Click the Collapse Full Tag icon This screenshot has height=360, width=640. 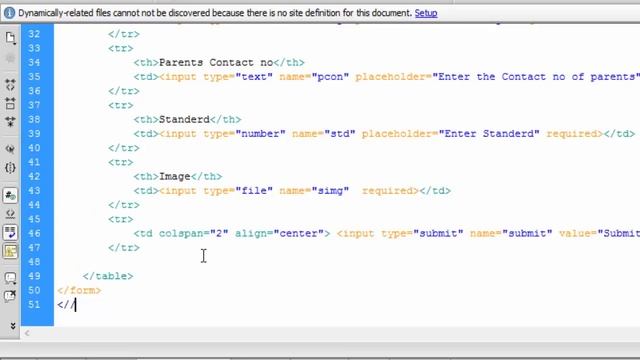pyautogui.click(x=10, y=85)
